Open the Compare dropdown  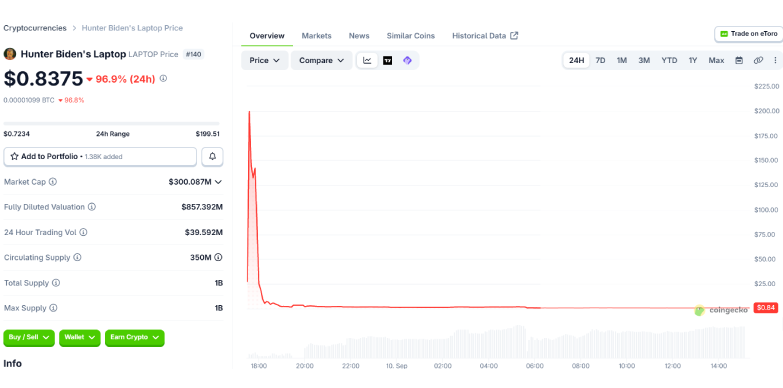point(322,60)
